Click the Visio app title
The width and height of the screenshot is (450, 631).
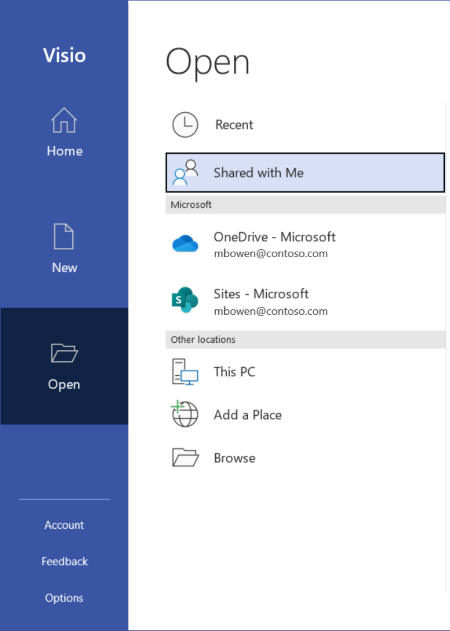click(64, 55)
